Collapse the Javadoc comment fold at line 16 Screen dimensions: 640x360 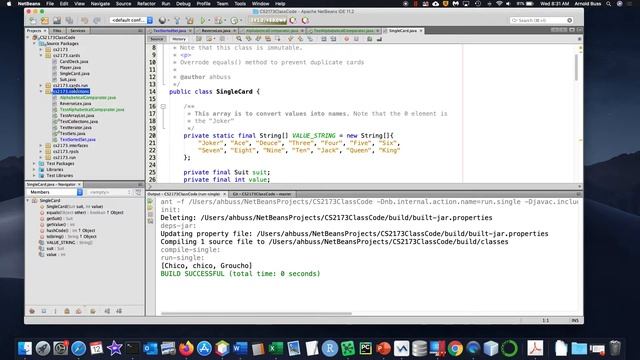click(163, 107)
